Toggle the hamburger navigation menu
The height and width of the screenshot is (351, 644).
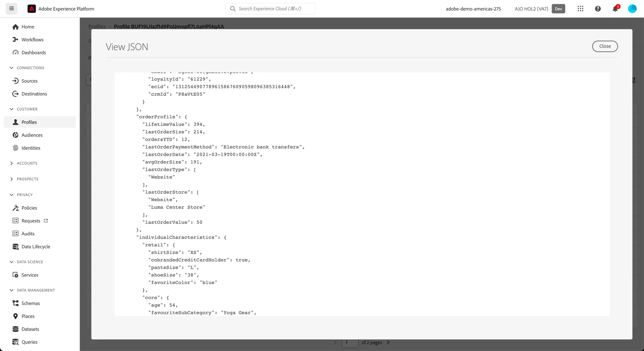[x=11, y=9]
